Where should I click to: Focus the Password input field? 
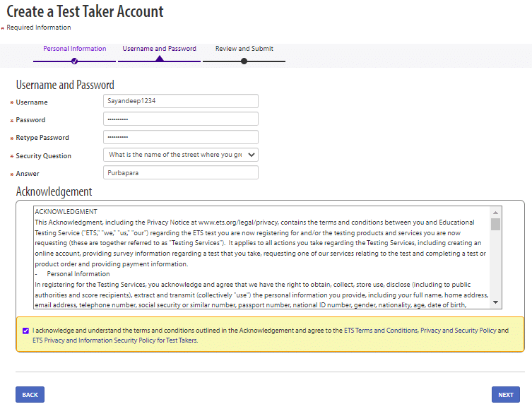tap(181, 119)
